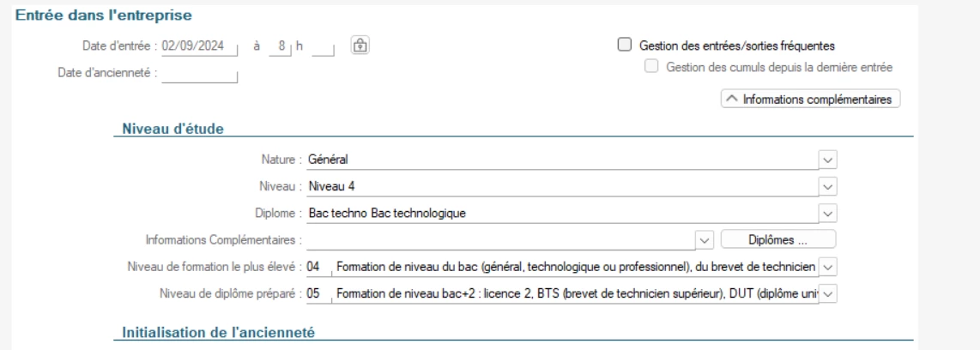Expand Niveau de formation le plus élevé list arrow
Screen dimensions: 980x350
[x=829, y=267]
